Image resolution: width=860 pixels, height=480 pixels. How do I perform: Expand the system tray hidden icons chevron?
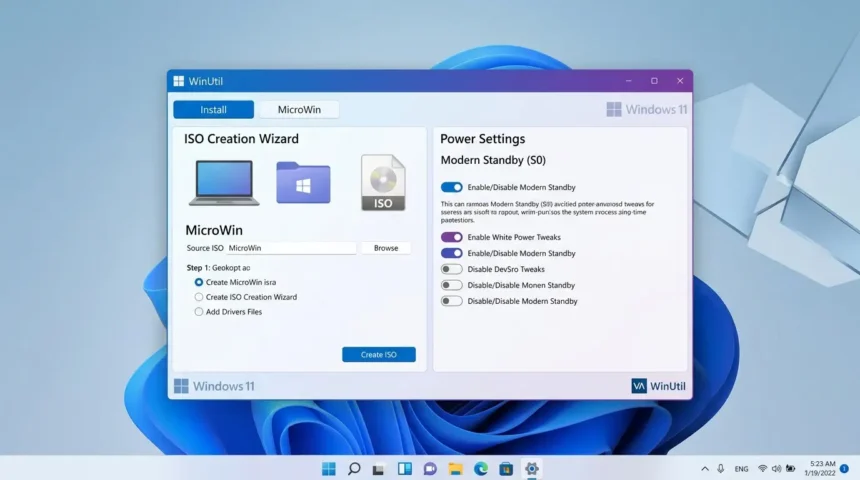(705, 468)
